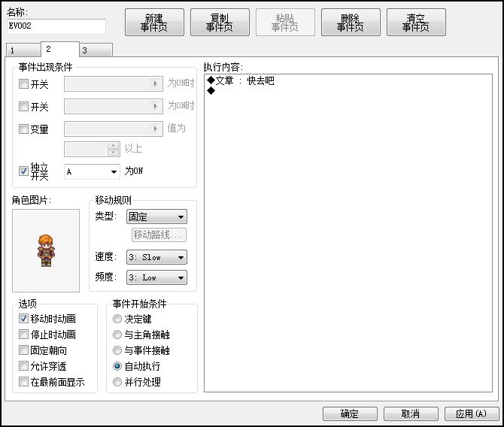
Task: Click the 删除事件页 button
Action: pyautogui.click(x=351, y=22)
